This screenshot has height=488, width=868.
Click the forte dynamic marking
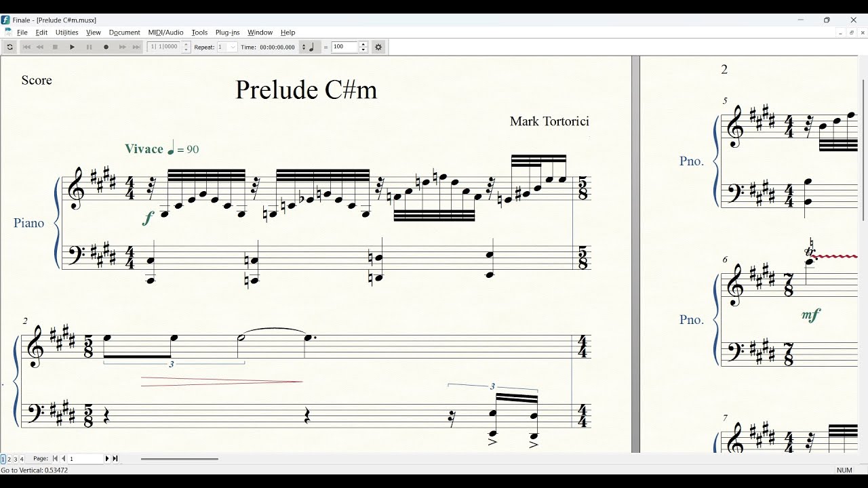pos(149,218)
